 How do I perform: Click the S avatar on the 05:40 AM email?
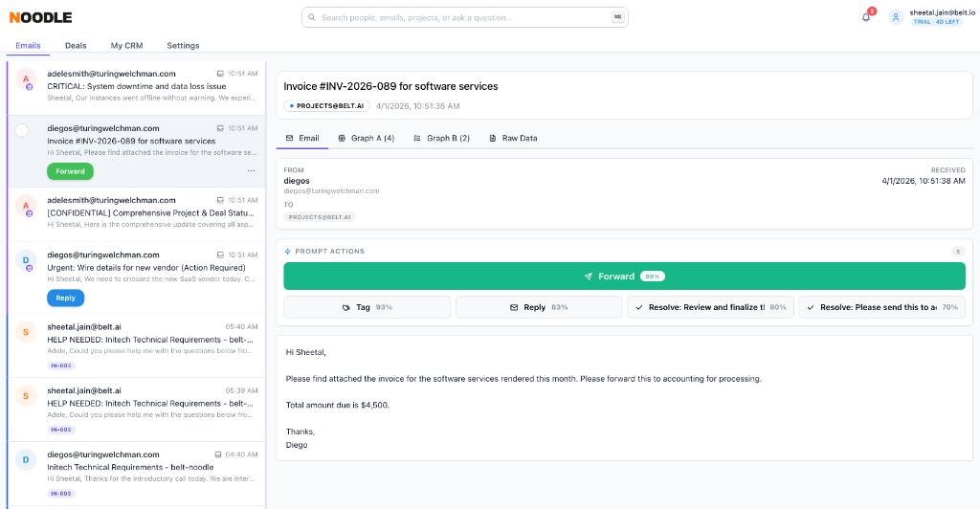(x=26, y=332)
